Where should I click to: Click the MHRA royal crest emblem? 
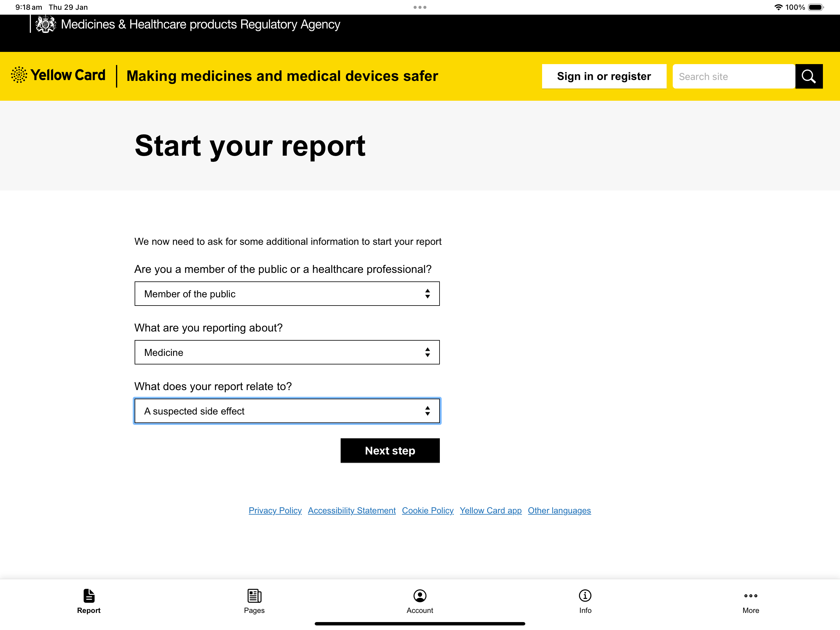pyautogui.click(x=45, y=24)
